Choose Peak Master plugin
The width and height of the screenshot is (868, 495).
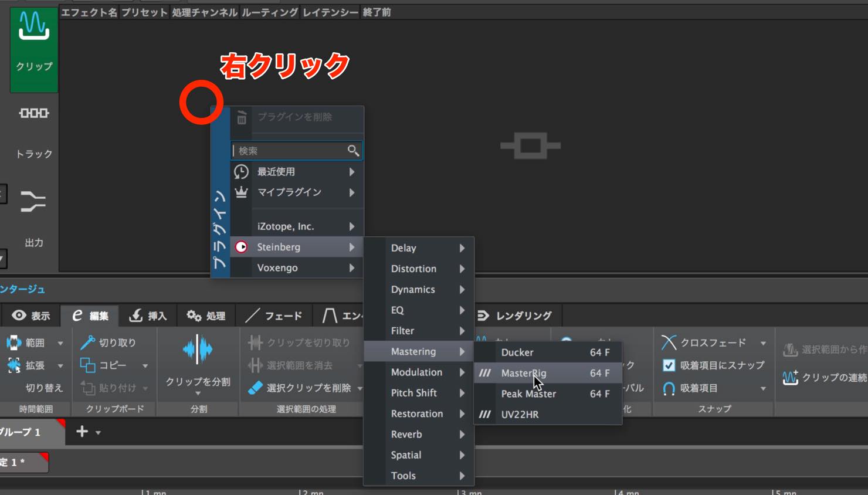[548, 394]
